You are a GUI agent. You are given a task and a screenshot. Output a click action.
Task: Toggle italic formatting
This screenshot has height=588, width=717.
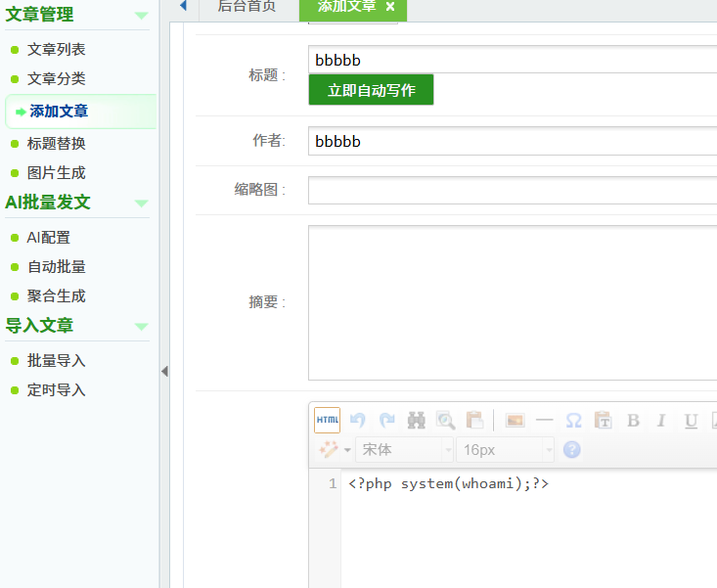pos(661,420)
